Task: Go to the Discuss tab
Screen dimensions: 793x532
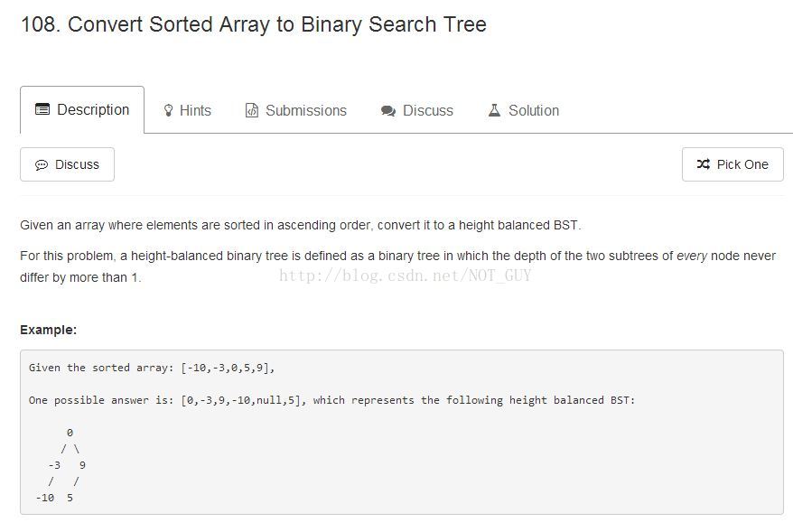Action: [x=417, y=110]
